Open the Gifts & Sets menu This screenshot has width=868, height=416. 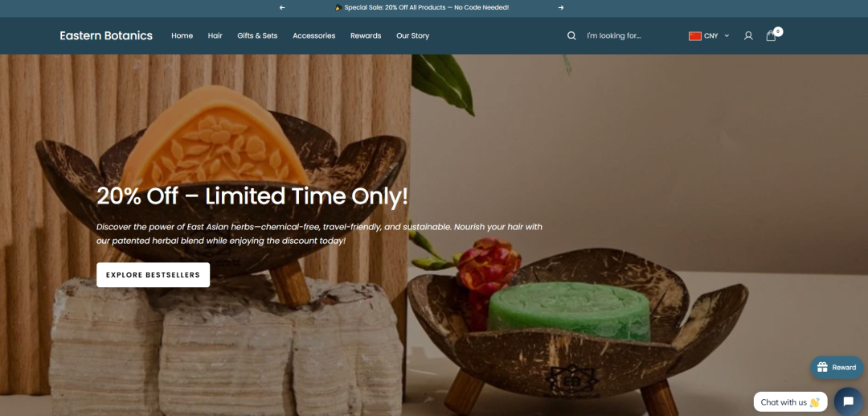point(257,35)
